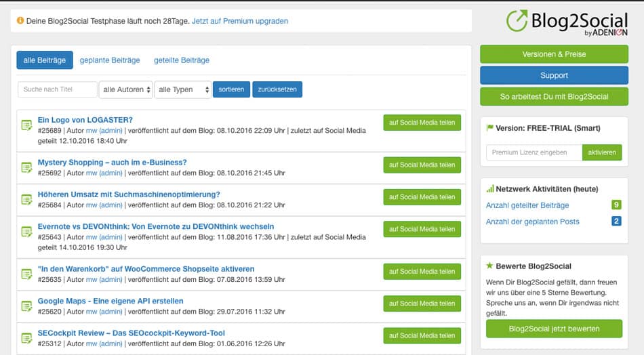
Task: Click the Blog2Social logo
Action: (566, 22)
